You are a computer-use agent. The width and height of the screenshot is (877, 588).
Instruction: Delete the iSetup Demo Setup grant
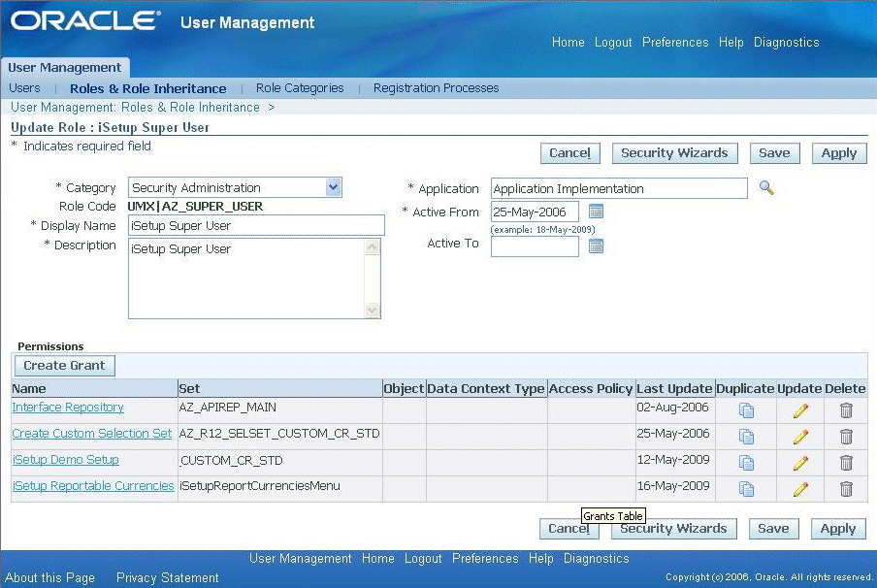[846, 463]
